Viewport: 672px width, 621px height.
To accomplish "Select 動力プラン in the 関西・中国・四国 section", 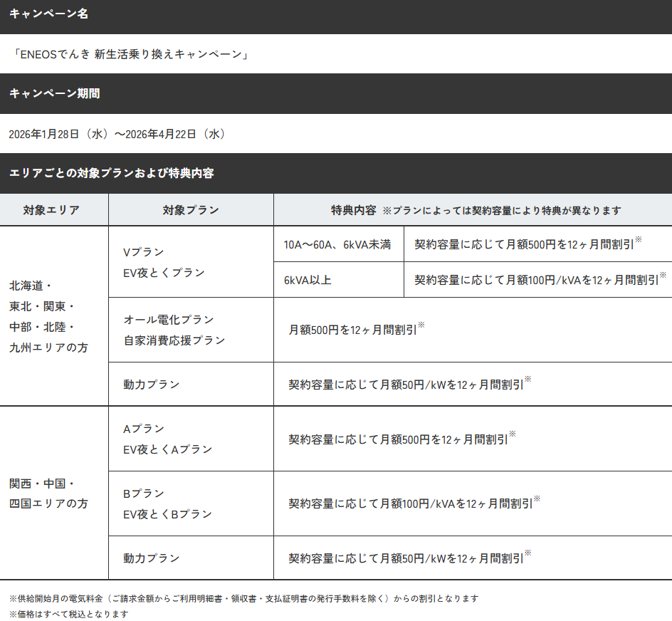I will click(151, 558).
